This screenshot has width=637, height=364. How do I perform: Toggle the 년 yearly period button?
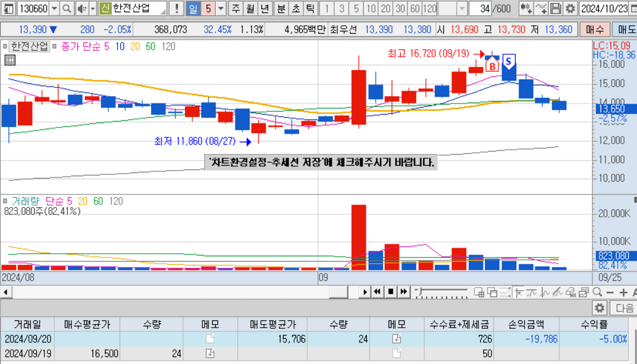(x=265, y=9)
